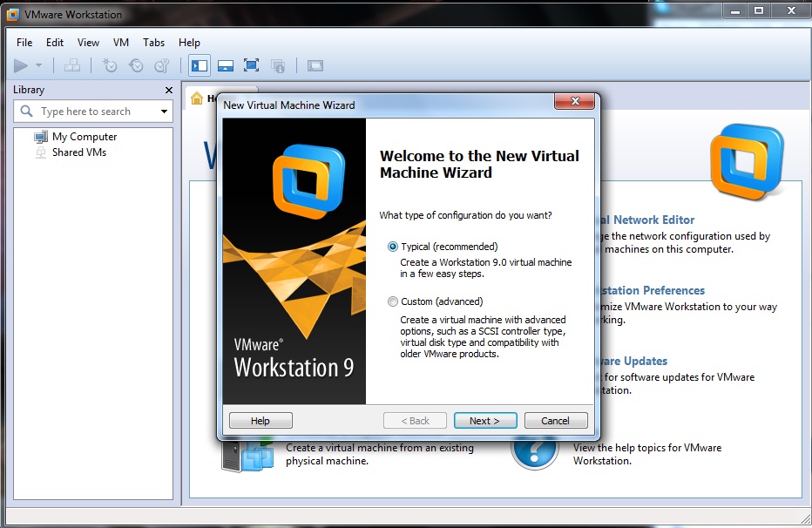Click the Send Ctrl+Alt+Del toolbar icon
The width and height of the screenshot is (812, 528).
pyautogui.click(x=72, y=65)
